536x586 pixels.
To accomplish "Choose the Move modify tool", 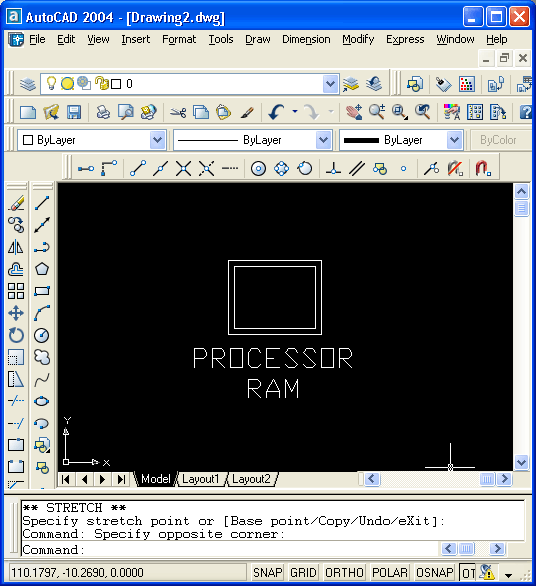I will point(16,313).
